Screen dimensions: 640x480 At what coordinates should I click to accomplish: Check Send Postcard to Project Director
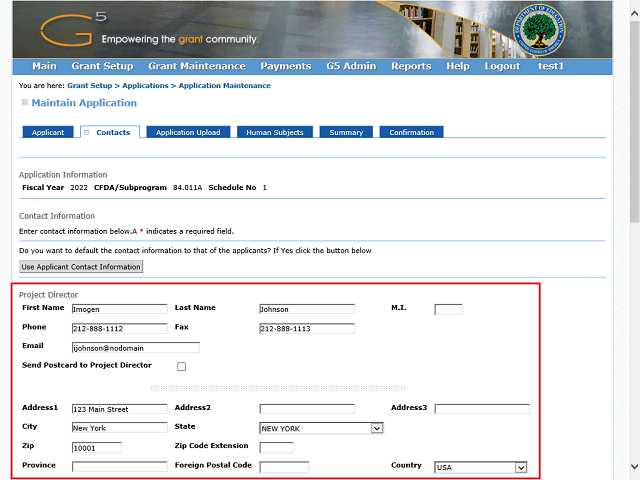[x=182, y=367]
